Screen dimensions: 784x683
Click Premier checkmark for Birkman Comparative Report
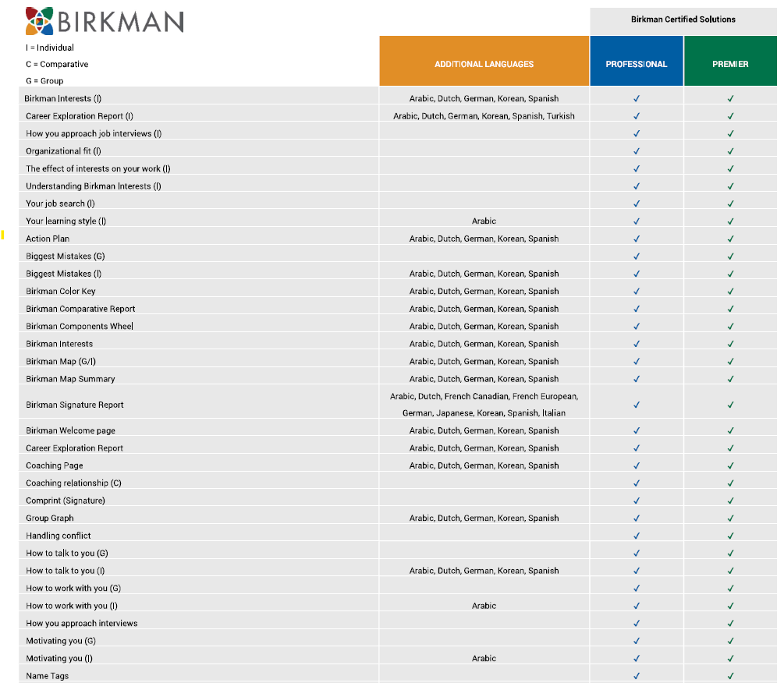pos(730,309)
